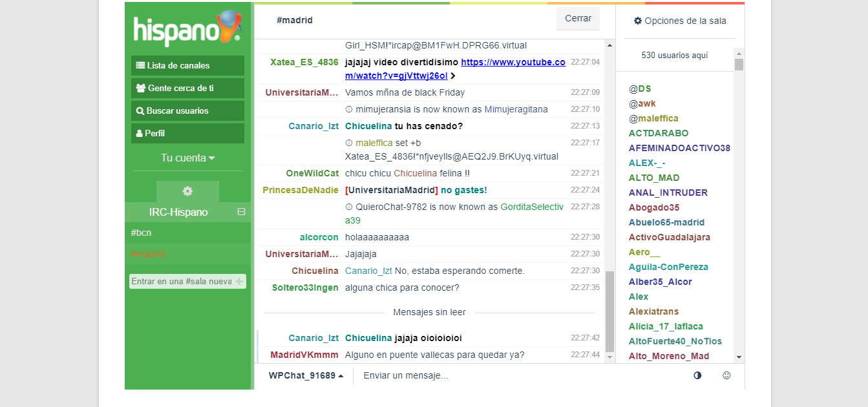The height and width of the screenshot is (407, 868).
Task: Click the chat message scrollbar thumb
Action: click(x=609, y=311)
